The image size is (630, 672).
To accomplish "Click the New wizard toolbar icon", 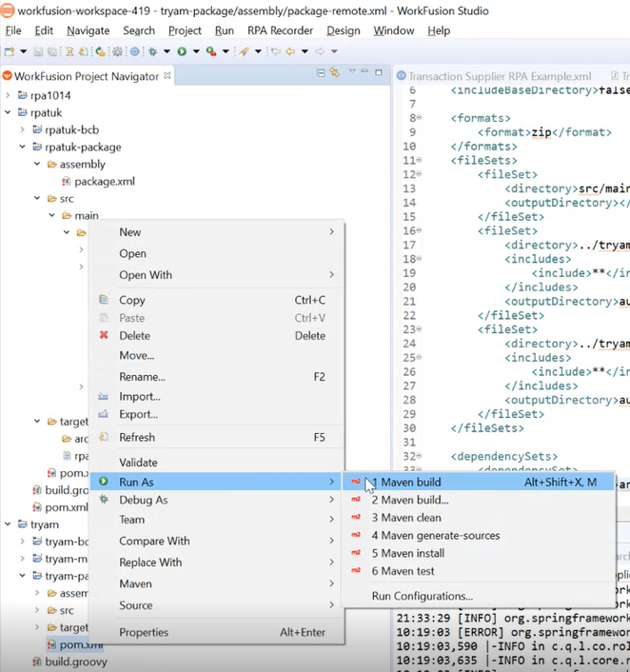I will coord(9,51).
